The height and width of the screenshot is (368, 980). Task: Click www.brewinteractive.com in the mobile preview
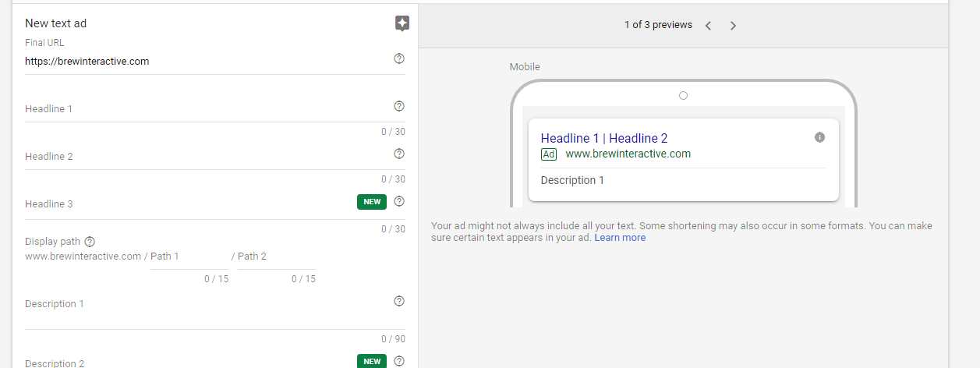(x=628, y=154)
